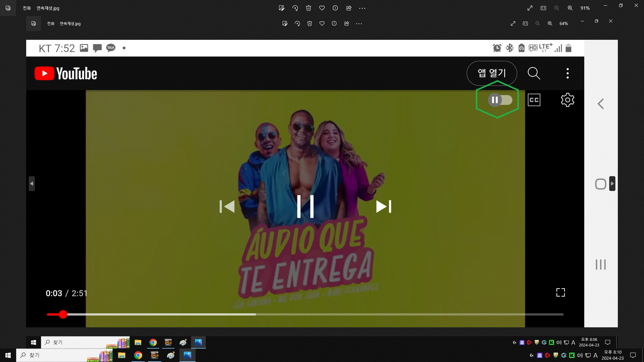Open the … menu in nested 64% toolbar
644x362 pixels.
359,23
